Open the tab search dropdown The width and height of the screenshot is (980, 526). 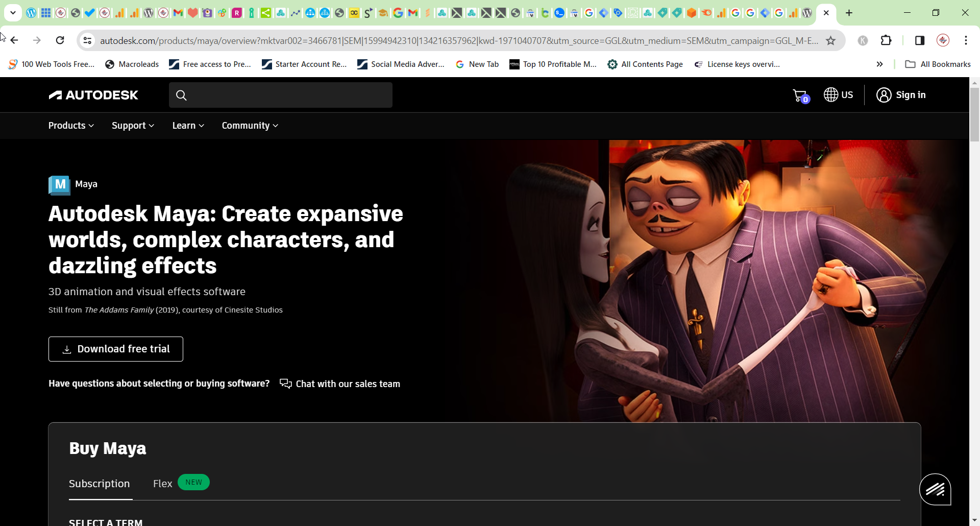(13, 13)
